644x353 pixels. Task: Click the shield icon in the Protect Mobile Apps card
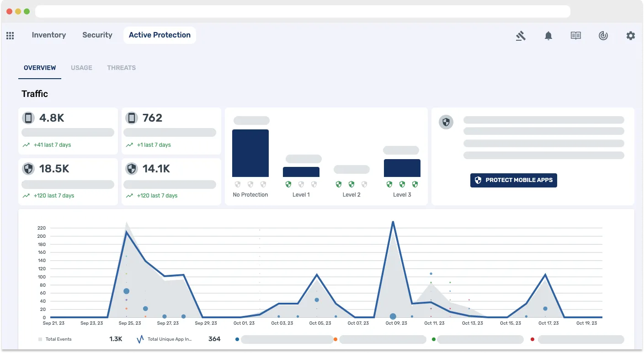point(446,122)
